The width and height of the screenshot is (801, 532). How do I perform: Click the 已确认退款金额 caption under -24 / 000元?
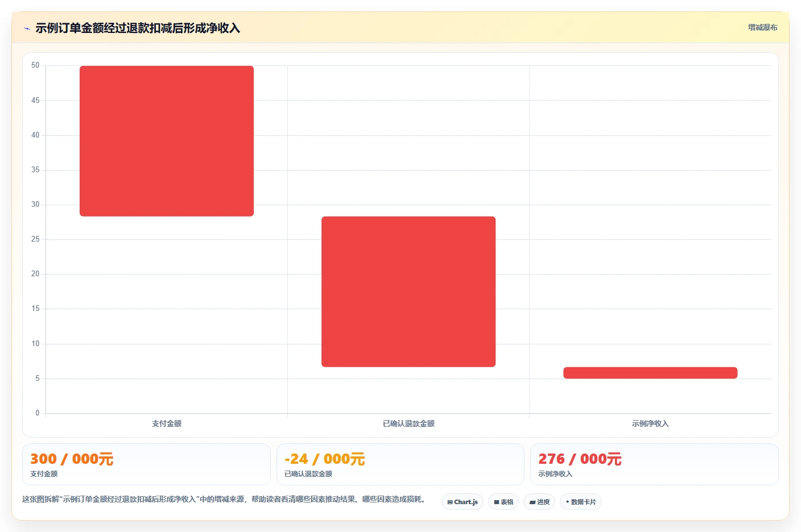[x=308, y=473]
